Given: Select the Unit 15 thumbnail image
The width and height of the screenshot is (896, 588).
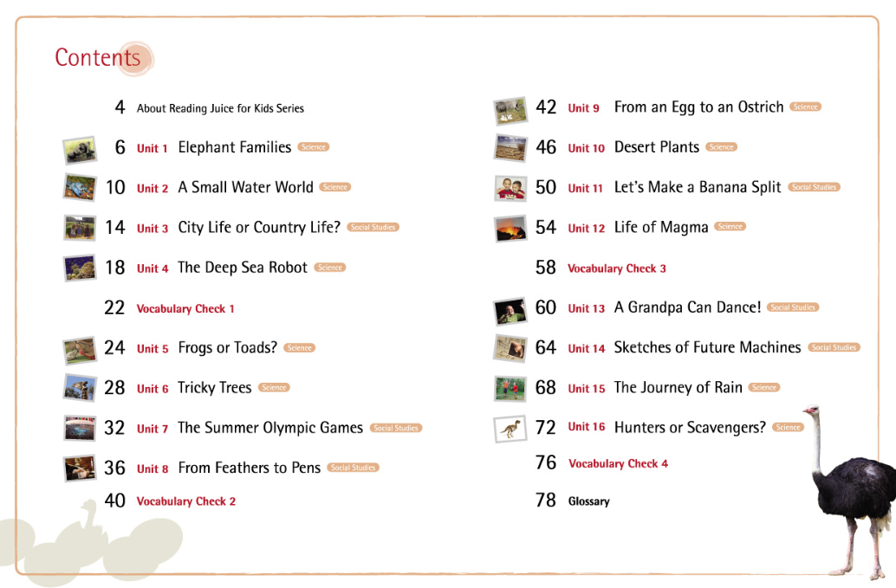Looking at the screenshot, I should 510,388.
